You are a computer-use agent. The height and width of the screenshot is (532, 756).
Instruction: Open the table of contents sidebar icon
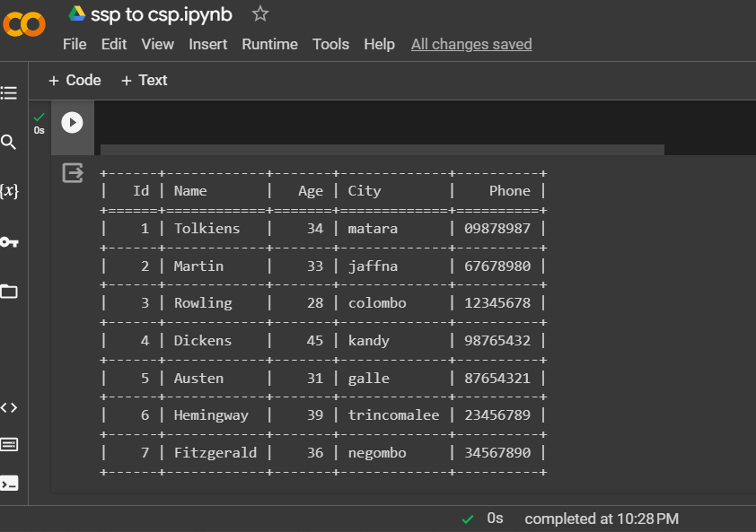coord(9,92)
